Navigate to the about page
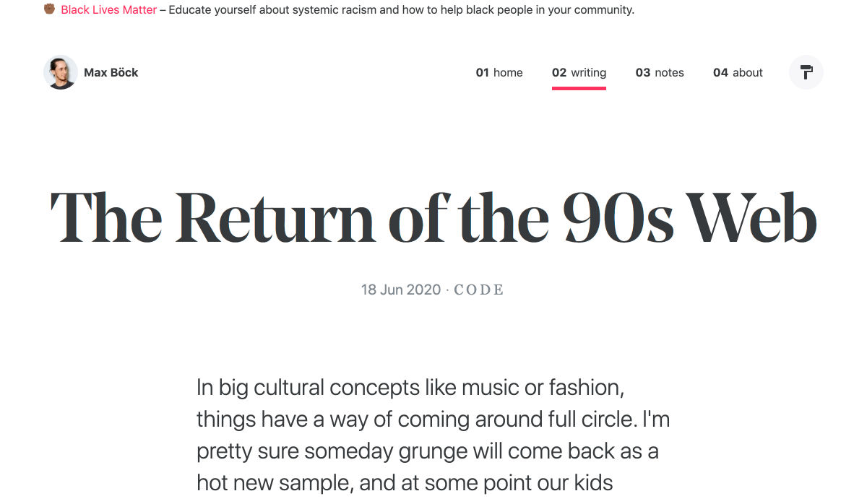The width and height of the screenshot is (867, 504). click(738, 72)
